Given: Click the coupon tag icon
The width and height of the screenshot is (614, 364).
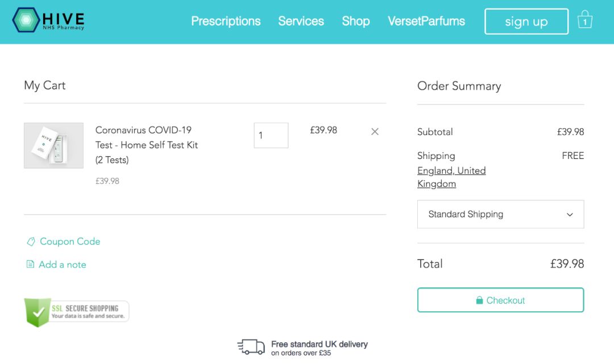Looking at the screenshot, I should [x=31, y=242].
